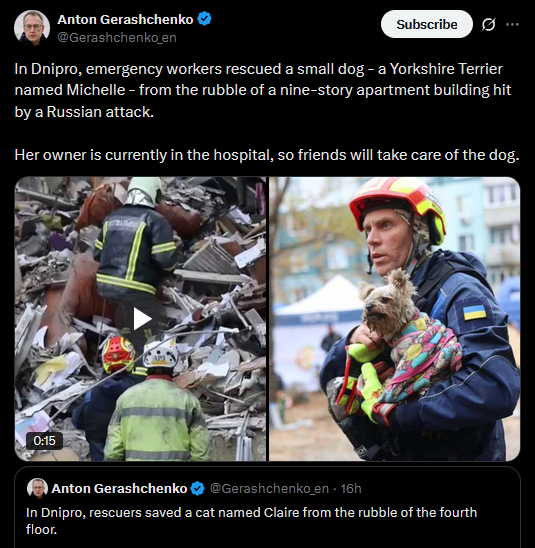This screenshot has height=548, width=535.
Task: Play the 0:15 rubble rescue video
Action: click(142, 319)
